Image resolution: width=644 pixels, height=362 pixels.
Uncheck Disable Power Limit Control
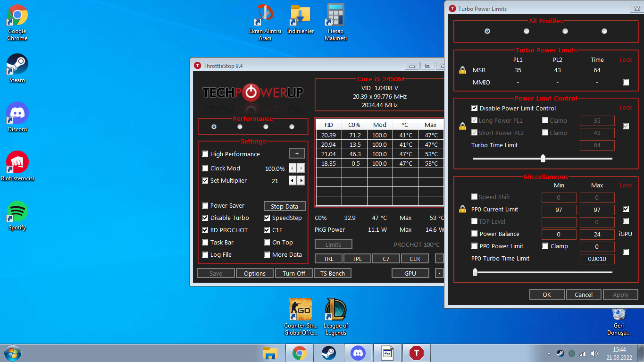tap(475, 108)
